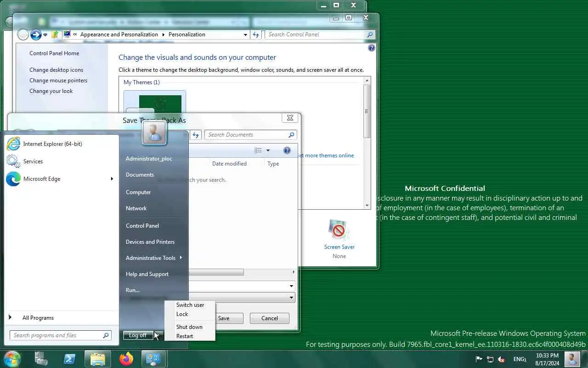
Task: Choose Shut down from power menu
Action: pyautogui.click(x=190, y=327)
